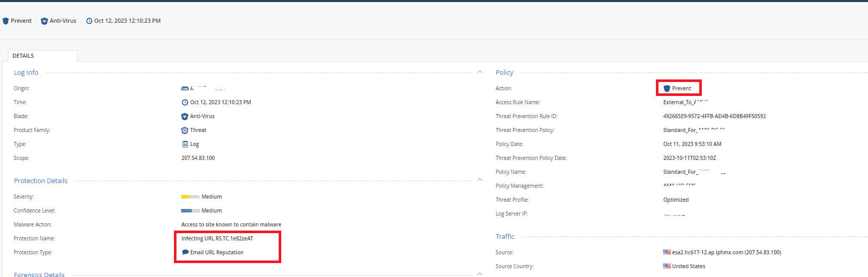Click the Email URL Reputation speech bubble icon
The width and height of the screenshot is (868, 277).
click(185, 252)
